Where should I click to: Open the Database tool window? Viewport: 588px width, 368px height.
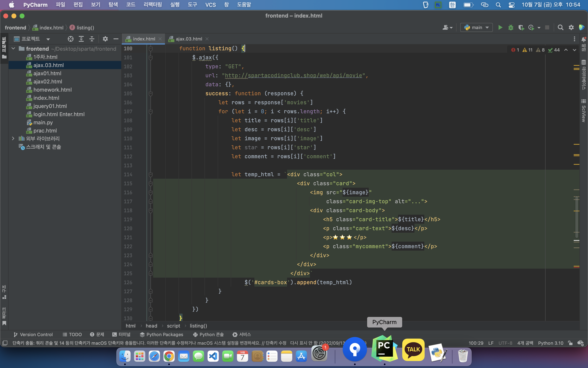point(584,75)
